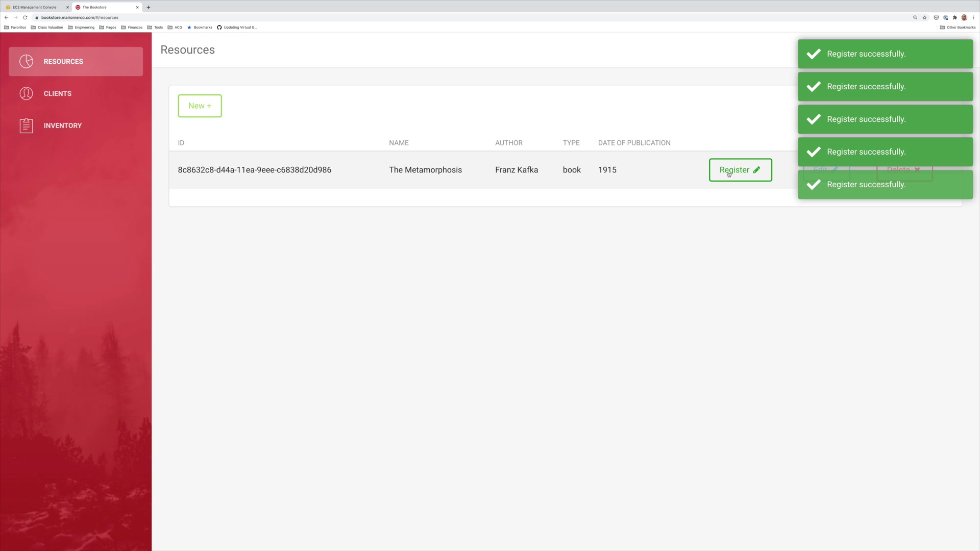Go back with the browser back arrow
The height and width of the screenshot is (551, 980).
6,17
